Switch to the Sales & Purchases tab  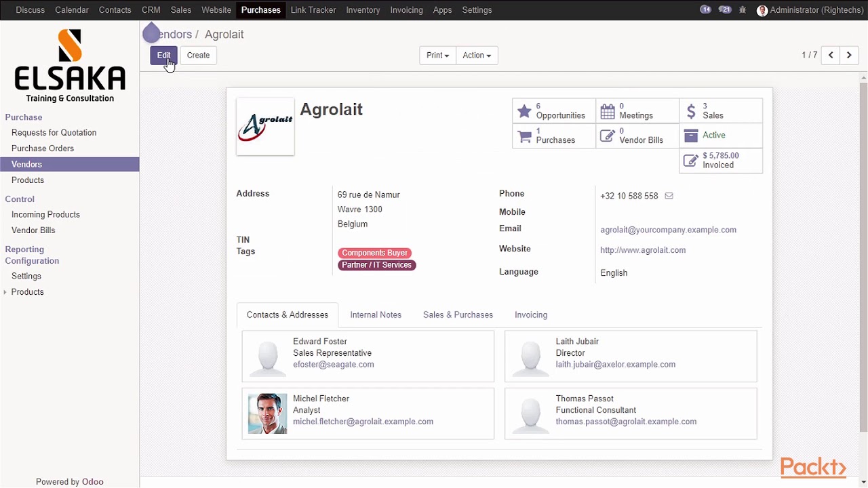458,315
